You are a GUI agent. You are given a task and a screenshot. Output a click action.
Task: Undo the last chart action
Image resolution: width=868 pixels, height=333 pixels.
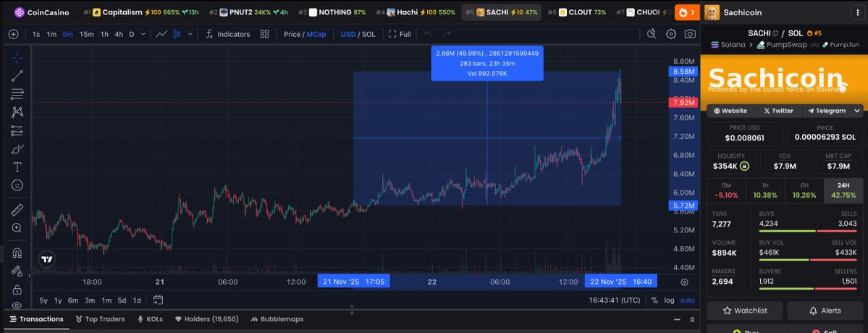(x=428, y=34)
